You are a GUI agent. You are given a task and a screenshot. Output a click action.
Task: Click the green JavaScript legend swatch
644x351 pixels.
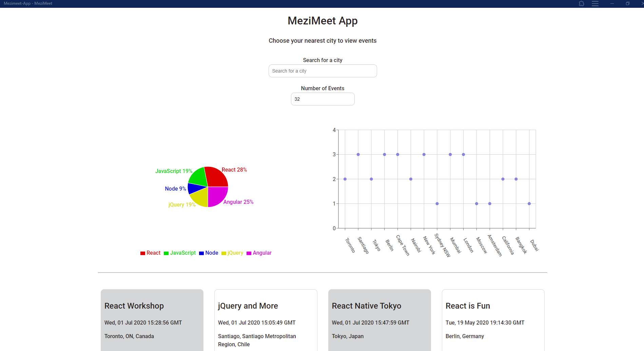166,253
